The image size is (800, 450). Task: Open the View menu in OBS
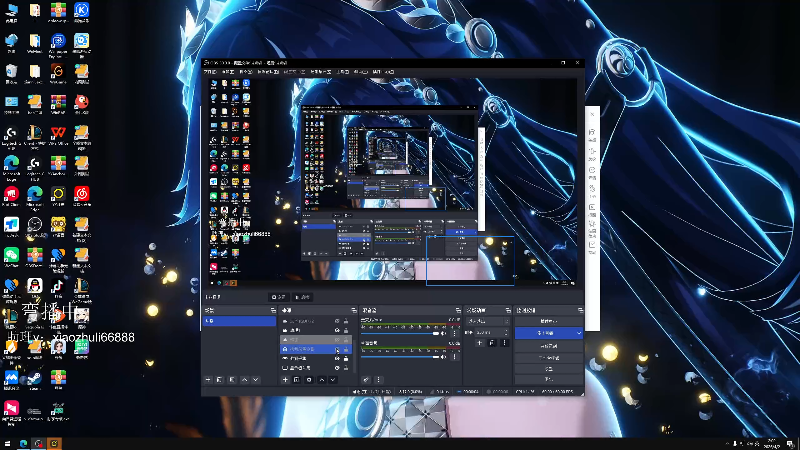pos(246,72)
